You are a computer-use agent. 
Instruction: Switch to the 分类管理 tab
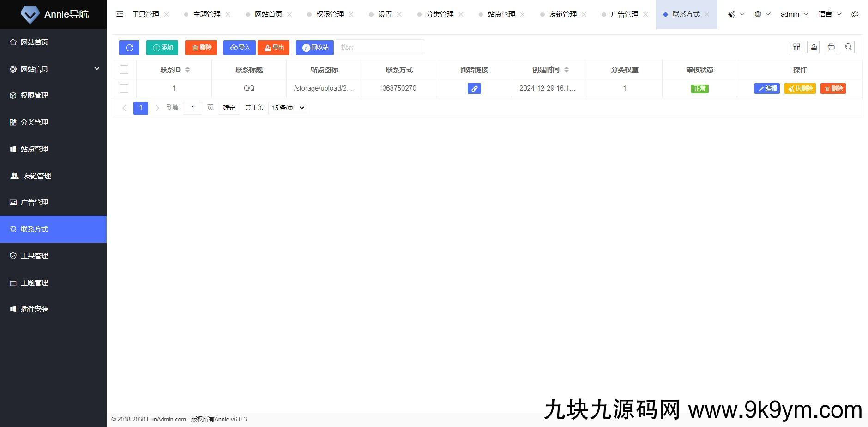click(x=440, y=14)
